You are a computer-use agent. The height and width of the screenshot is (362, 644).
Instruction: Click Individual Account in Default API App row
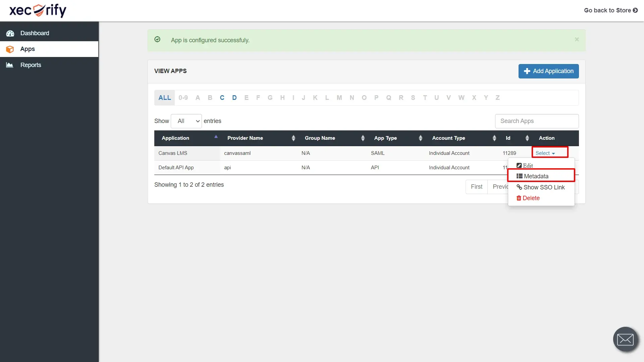(449, 168)
